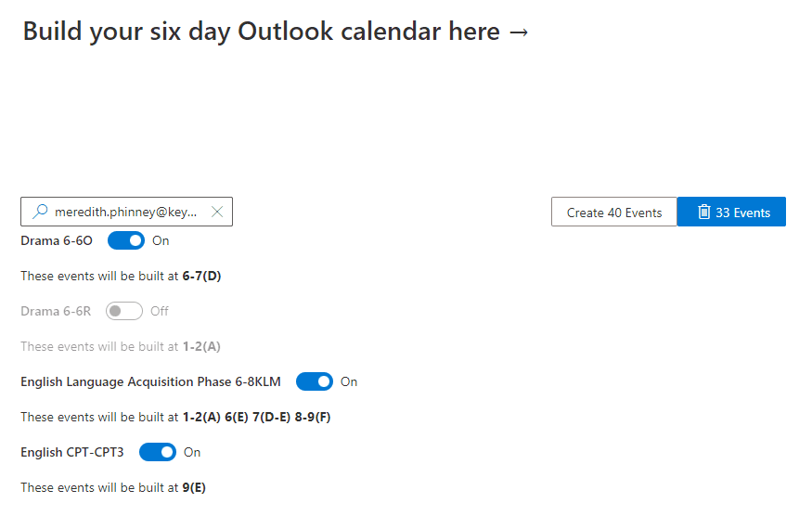
Task: Click the 9(E) schedule text
Action: (194, 487)
